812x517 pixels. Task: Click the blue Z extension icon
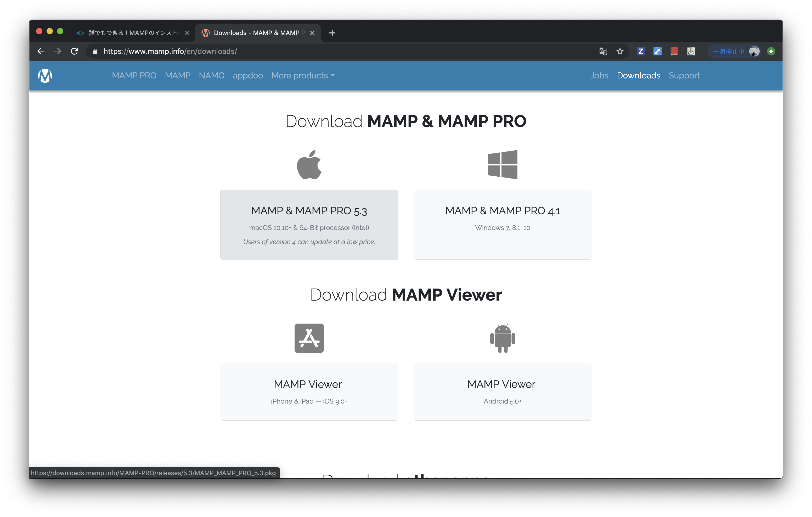pyautogui.click(x=641, y=51)
